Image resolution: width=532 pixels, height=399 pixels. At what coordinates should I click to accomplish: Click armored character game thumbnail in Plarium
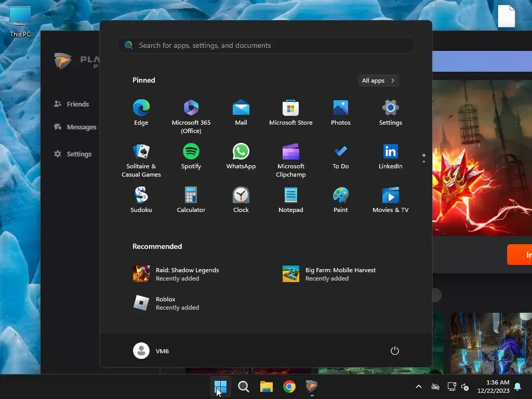click(x=491, y=343)
